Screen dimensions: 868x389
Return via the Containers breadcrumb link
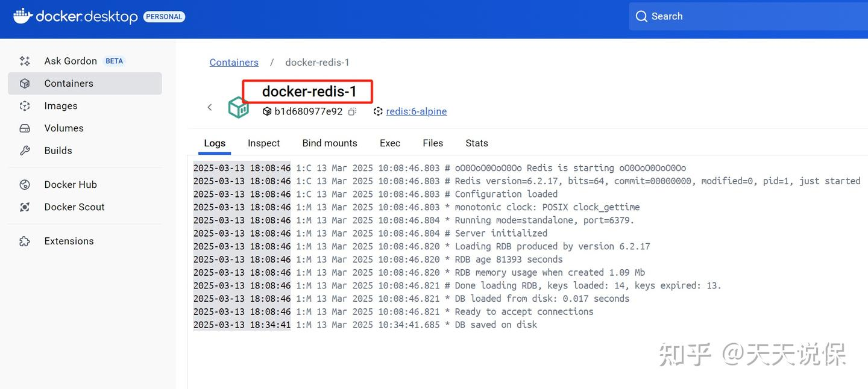click(234, 62)
